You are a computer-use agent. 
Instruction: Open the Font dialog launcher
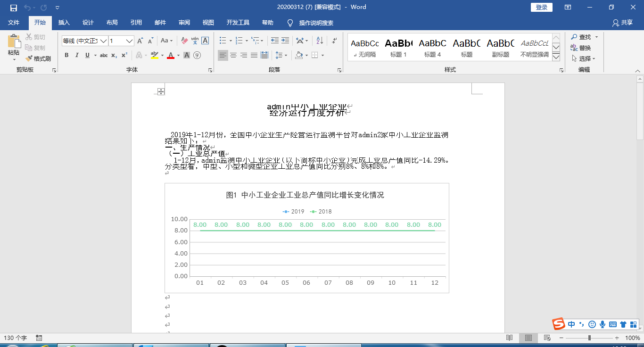click(x=210, y=70)
